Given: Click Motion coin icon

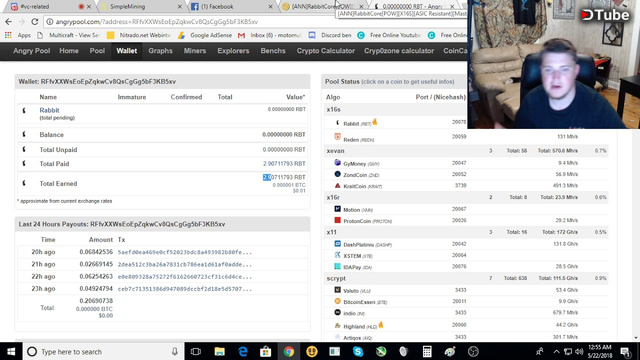Looking at the screenshot, I should coord(338,209).
